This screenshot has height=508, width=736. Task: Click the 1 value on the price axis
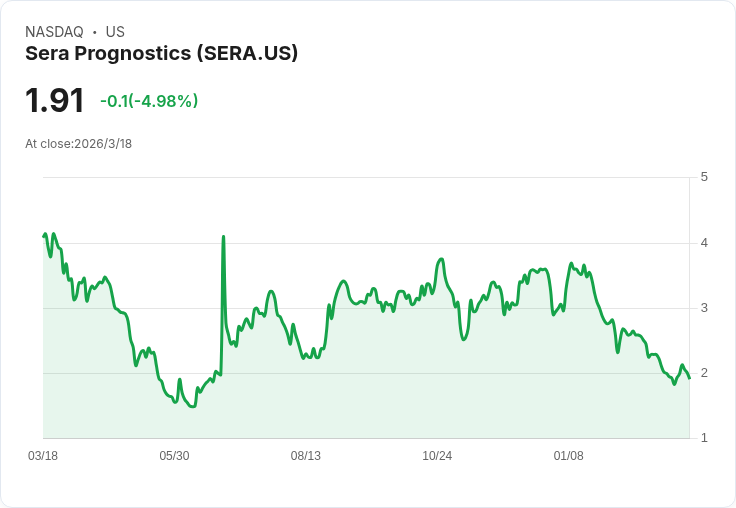[705, 438]
